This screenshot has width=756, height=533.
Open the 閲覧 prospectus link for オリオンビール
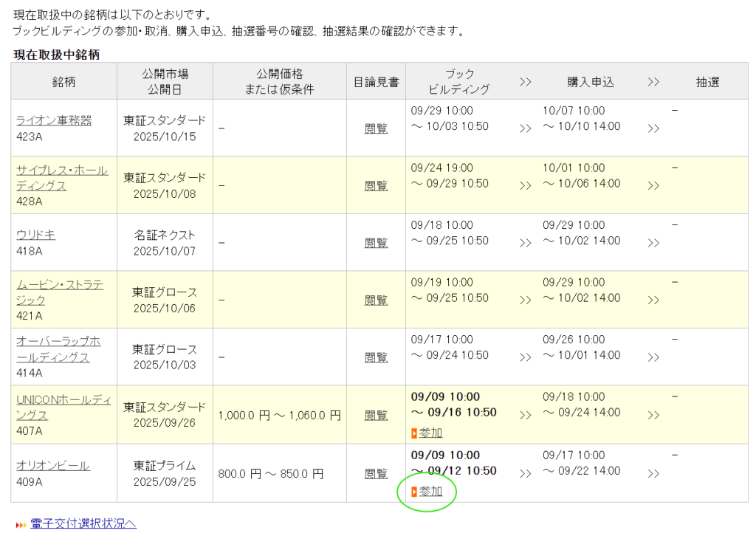click(376, 473)
